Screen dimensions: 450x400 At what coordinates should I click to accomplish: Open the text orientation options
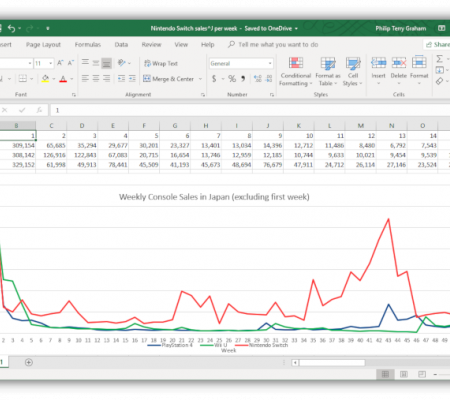[124, 63]
